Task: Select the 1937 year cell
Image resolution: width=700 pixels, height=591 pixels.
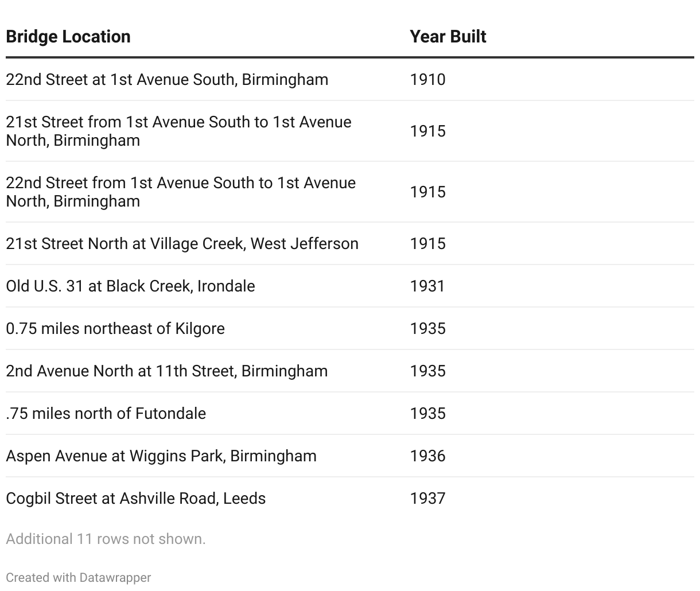Action: point(427,498)
